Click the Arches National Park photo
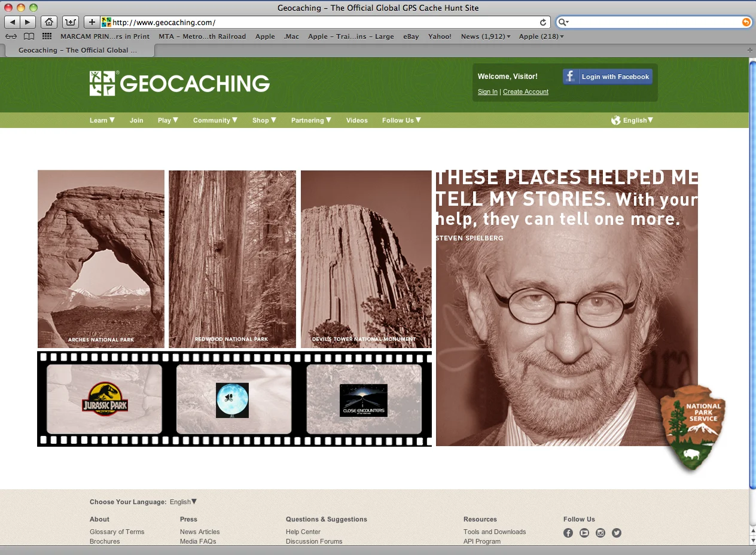Screen dimensions: 756x555 point(101,259)
